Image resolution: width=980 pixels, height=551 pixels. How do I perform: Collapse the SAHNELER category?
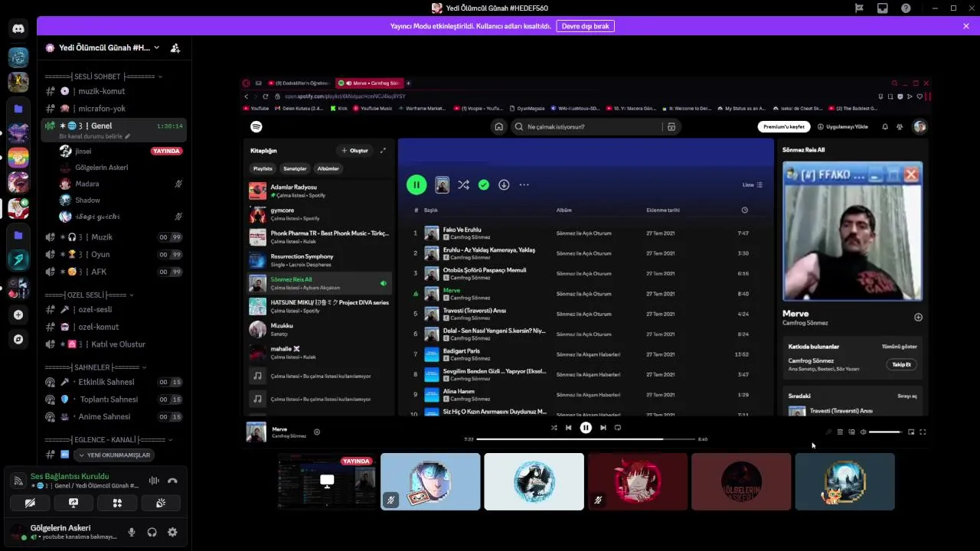[x=96, y=367]
